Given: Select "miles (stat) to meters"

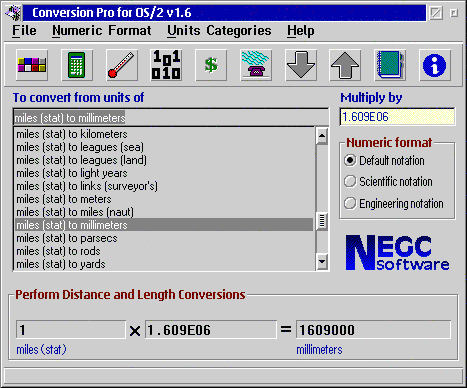Looking at the screenshot, I should (x=164, y=199).
